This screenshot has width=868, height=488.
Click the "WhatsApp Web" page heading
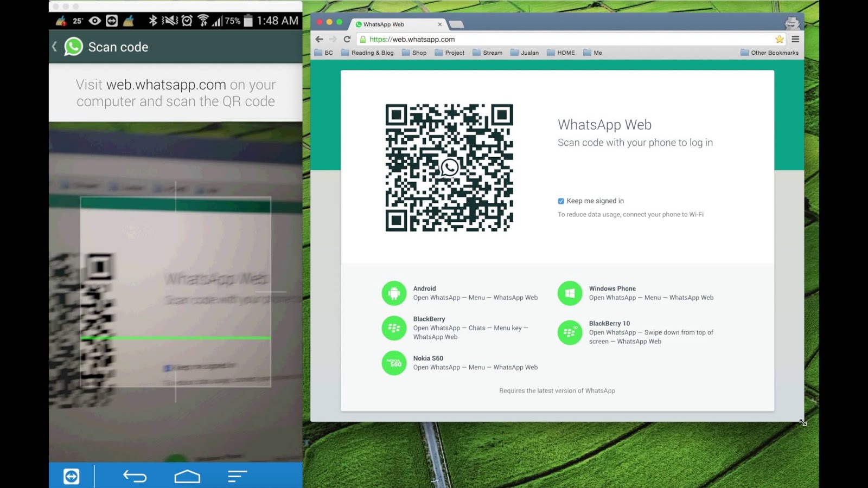pos(605,125)
